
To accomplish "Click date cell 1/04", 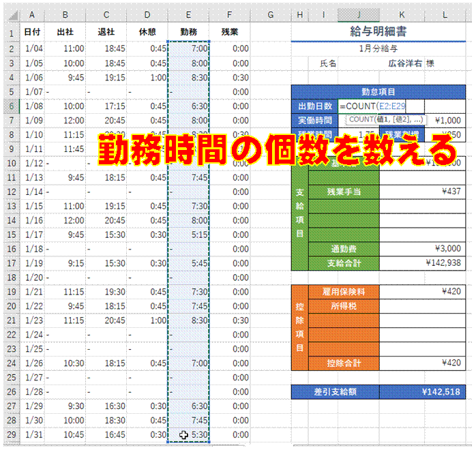I will pos(32,48).
